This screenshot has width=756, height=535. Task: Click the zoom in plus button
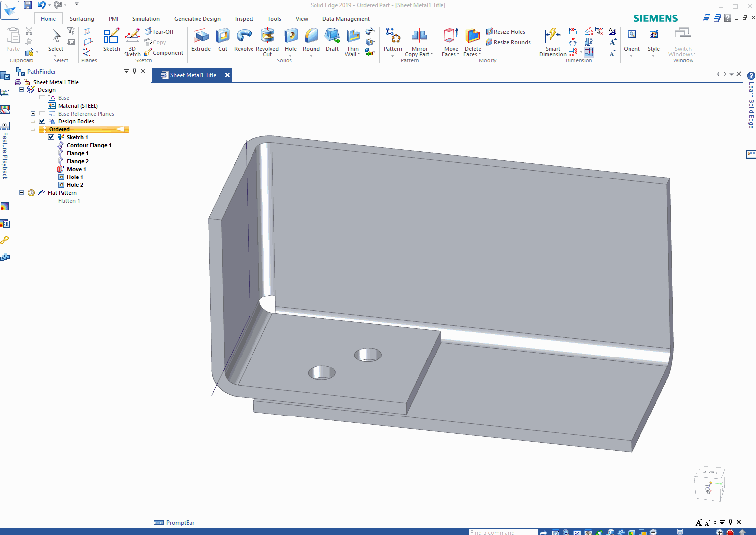pos(720,532)
